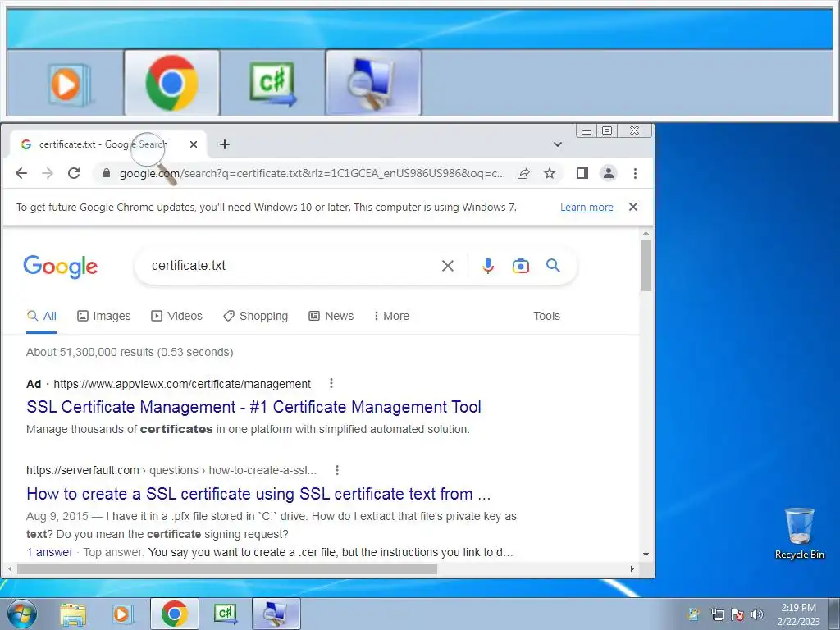
Task: Click the horizontal scrollbar thumb
Action: (x=227, y=569)
